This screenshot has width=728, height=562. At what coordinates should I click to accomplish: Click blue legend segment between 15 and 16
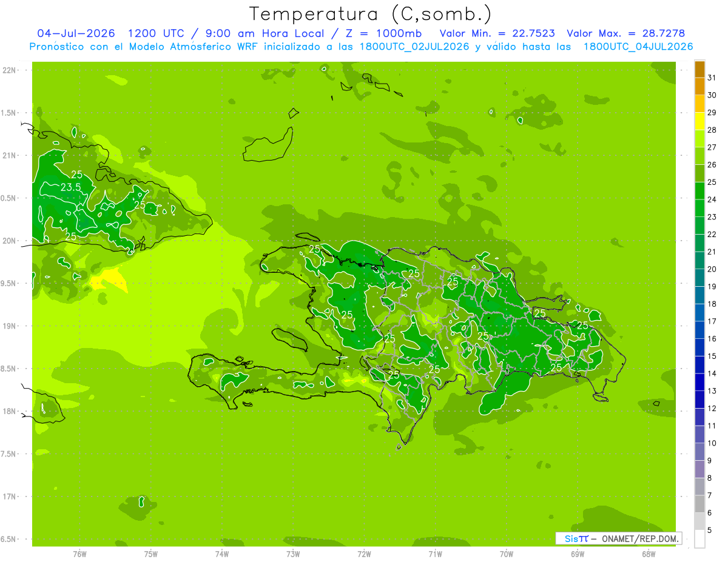(699, 347)
